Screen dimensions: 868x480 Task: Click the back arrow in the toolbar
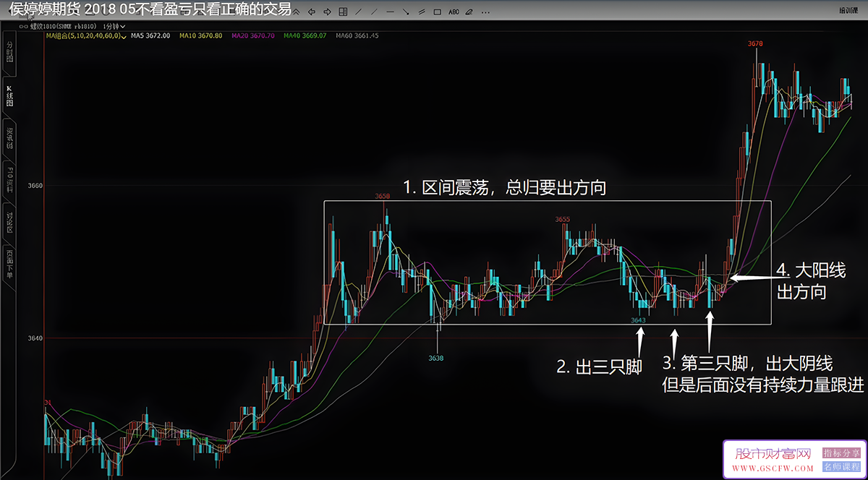pos(312,12)
